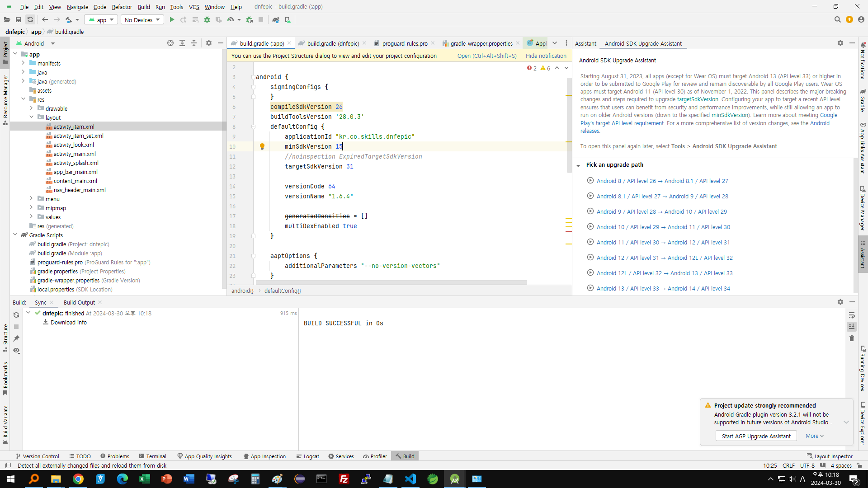Toggle soft-wrap in build output
This screenshot has height=488, width=868.
852,315
